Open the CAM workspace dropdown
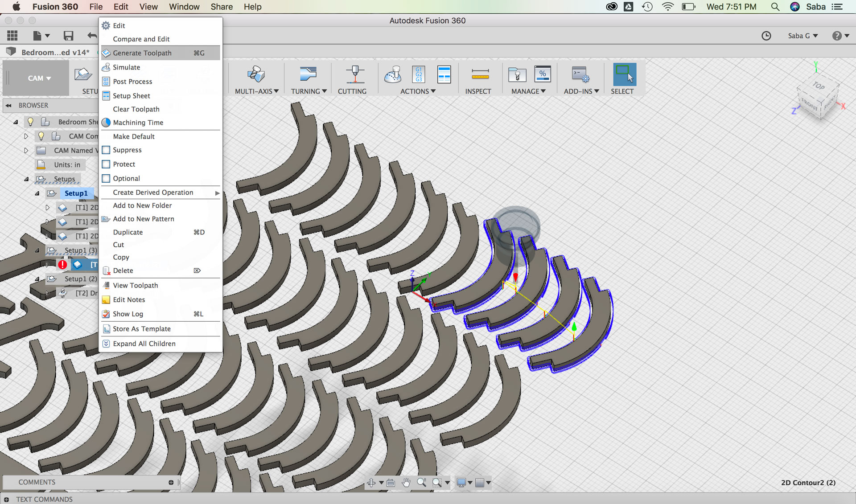Image resolution: width=856 pixels, height=504 pixels. pos(39,78)
